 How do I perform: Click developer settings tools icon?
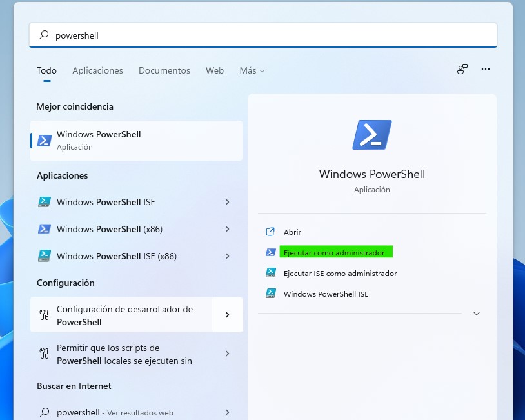45,315
